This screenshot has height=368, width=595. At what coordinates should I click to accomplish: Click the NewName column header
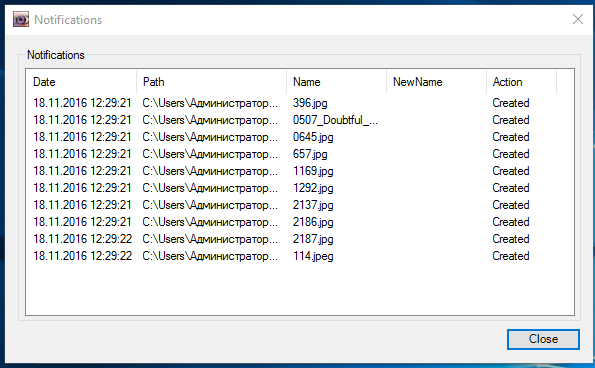click(436, 82)
